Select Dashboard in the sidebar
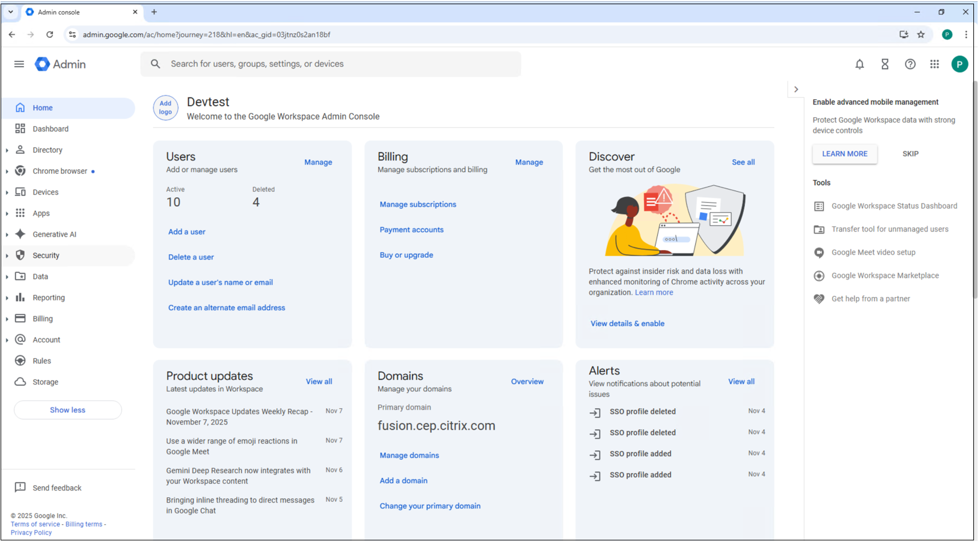Screen dimensions: 980x544 [51, 129]
